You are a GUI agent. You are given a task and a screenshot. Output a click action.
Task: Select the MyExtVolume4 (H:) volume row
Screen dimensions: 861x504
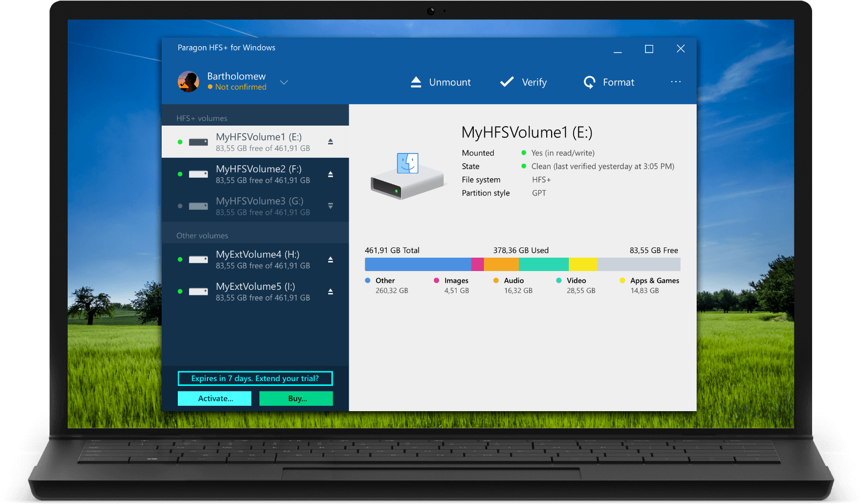pyautogui.click(x=255, y=259)
